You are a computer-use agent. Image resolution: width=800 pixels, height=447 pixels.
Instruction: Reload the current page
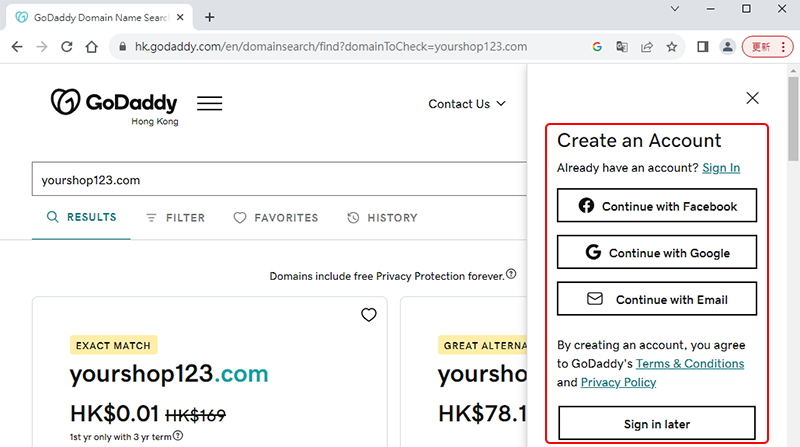(67, 47)
